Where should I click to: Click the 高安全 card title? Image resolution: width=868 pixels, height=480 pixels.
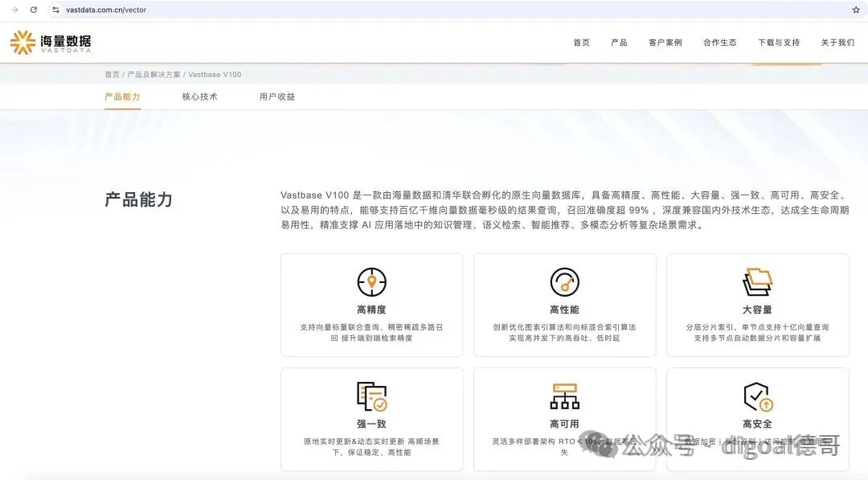pyautogui.click(x=757, y=424)
